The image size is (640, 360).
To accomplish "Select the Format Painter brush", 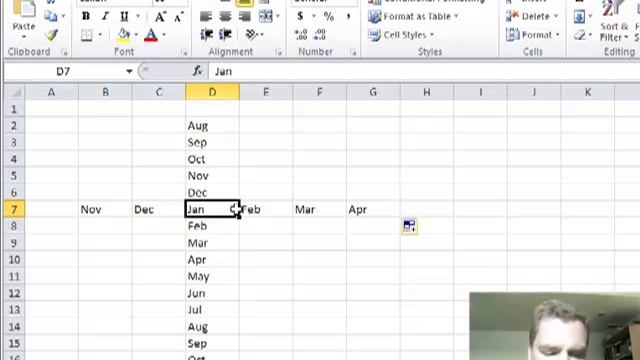I will pos(51,35).
